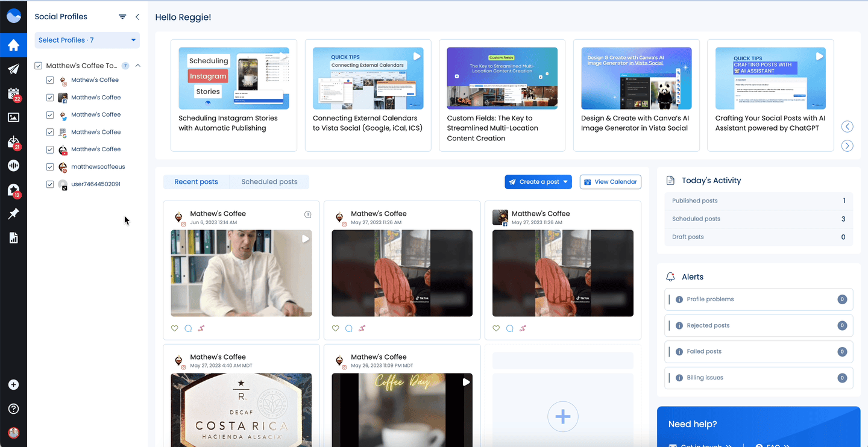This screenshot has width=868, height=447.
Task: Click share icon on Instagram May 27 11:26 post
Action: 362,328
